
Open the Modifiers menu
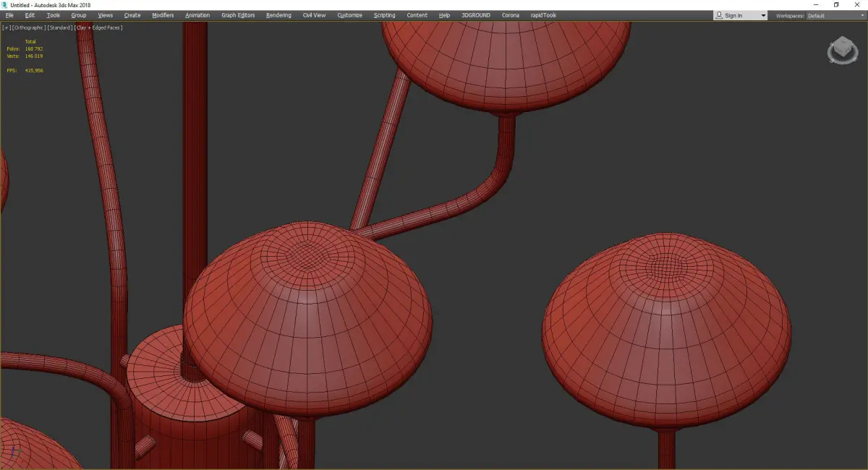pyautogui.click(x=163, y=15)
